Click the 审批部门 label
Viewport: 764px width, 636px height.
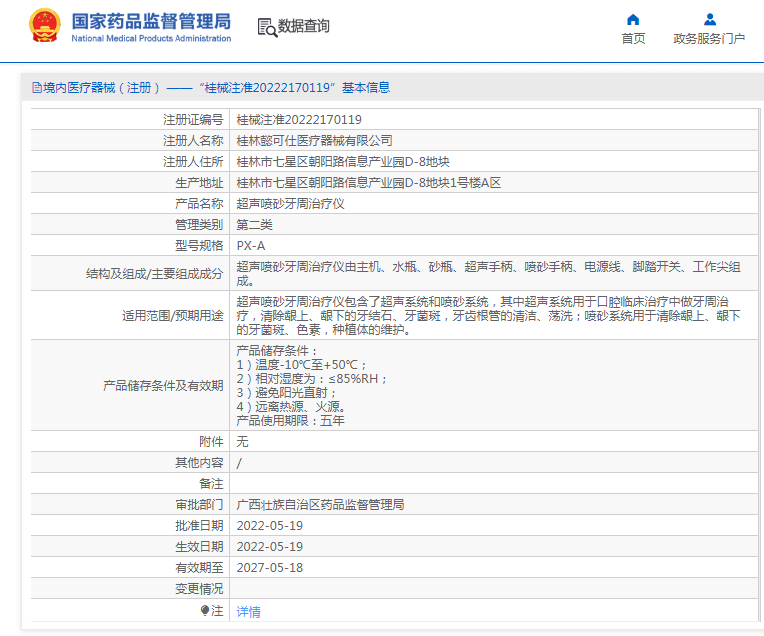coord(199,504)
